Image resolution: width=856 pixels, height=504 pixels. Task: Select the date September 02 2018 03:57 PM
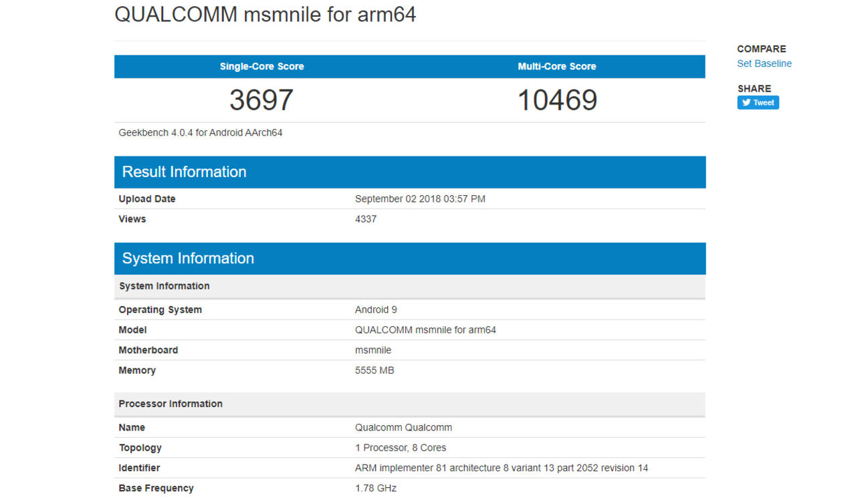click(x=420, y=199)
